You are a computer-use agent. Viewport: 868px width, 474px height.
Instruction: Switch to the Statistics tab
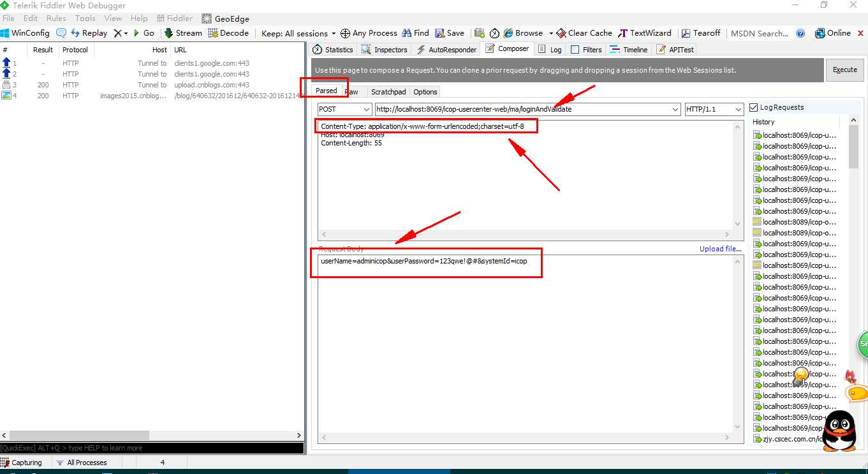click(333, 49)
